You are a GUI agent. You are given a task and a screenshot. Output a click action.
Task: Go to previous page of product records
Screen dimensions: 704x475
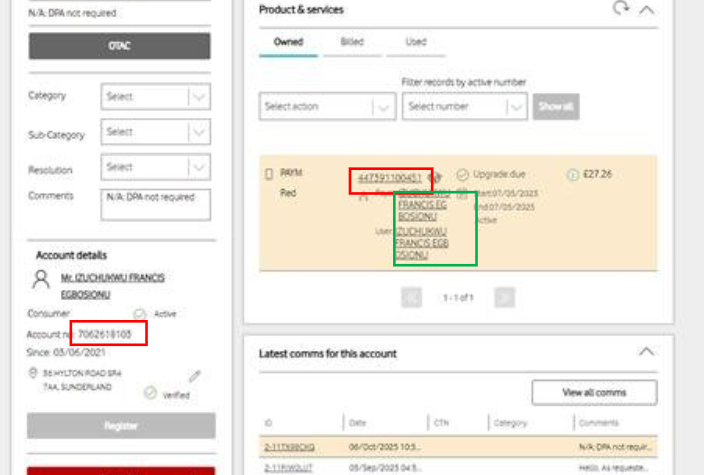pyautogui.click(x=411, y=297)
